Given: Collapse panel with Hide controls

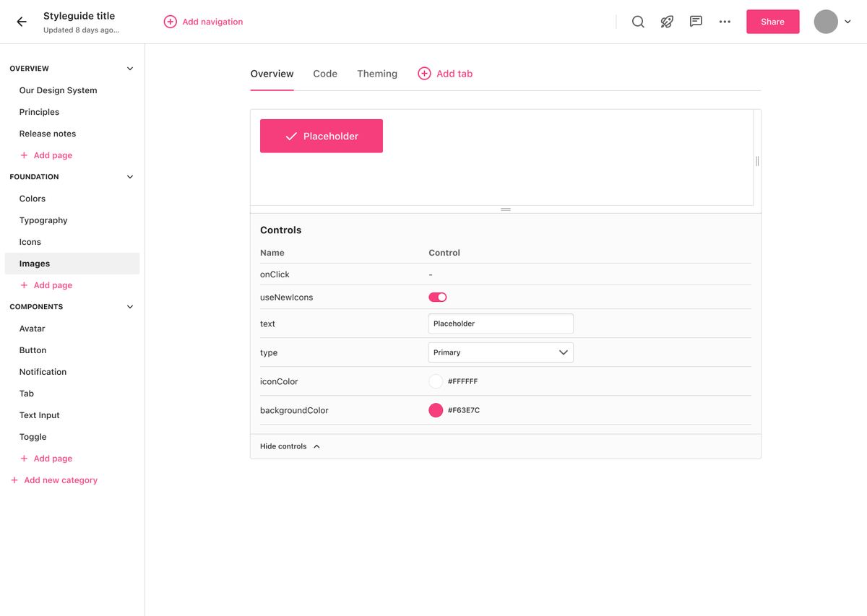Looking at the screenshot, I should 290,446.
